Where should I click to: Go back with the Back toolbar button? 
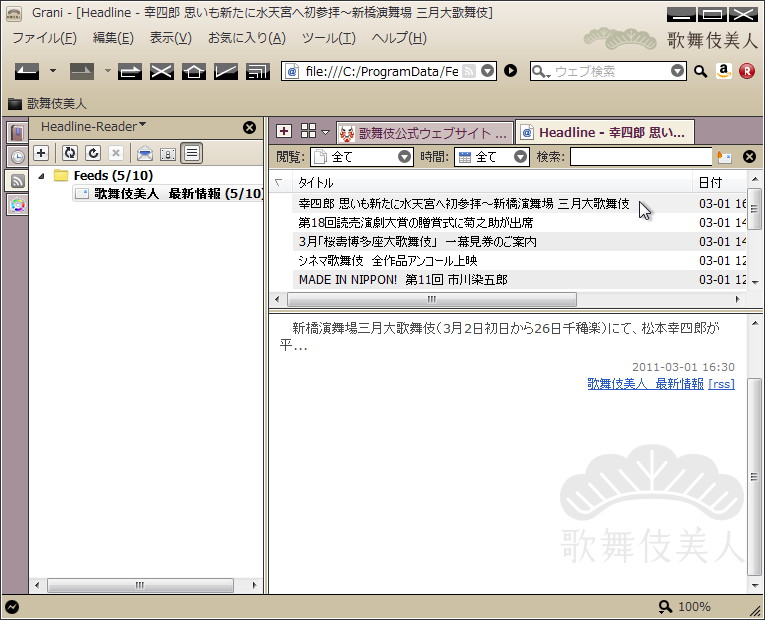pyautogui.click(x=27, y=71)
